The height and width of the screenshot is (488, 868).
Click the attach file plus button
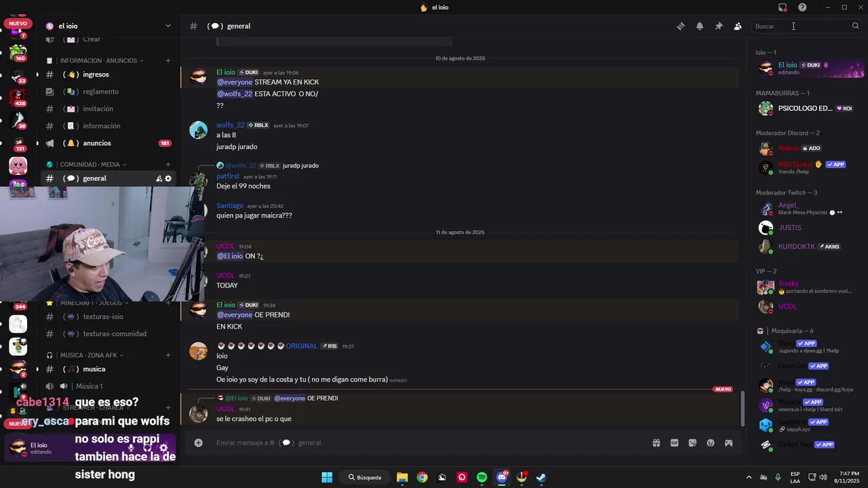198,443
